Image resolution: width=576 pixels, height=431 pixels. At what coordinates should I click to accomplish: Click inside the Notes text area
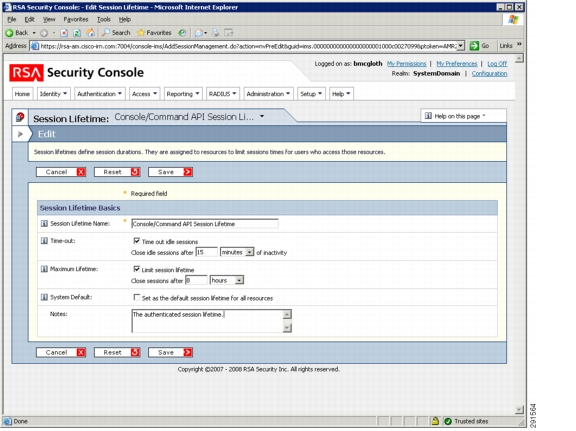pos(208,321)
